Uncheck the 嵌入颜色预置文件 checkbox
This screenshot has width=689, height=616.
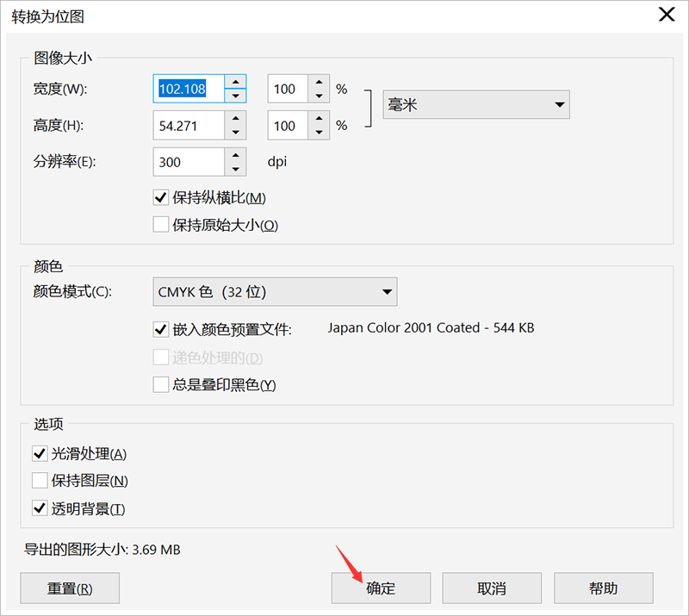tap(160, 327)
